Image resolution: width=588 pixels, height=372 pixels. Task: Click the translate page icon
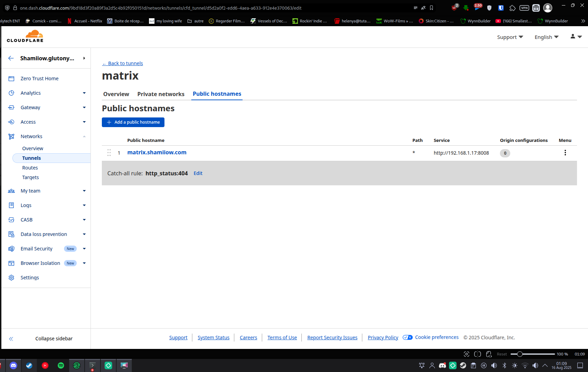pos(424,8)
